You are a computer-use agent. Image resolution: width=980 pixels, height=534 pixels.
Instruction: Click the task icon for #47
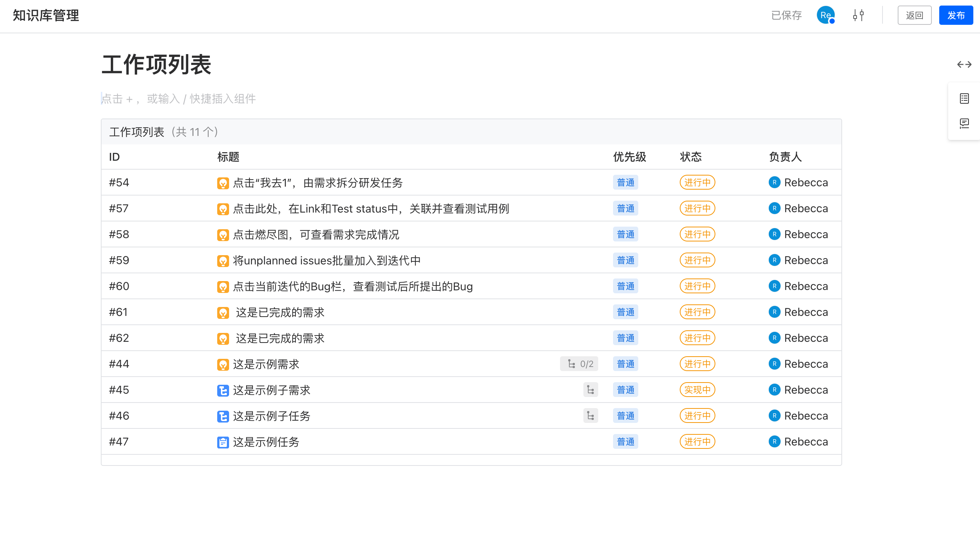(x=223, y=442)
